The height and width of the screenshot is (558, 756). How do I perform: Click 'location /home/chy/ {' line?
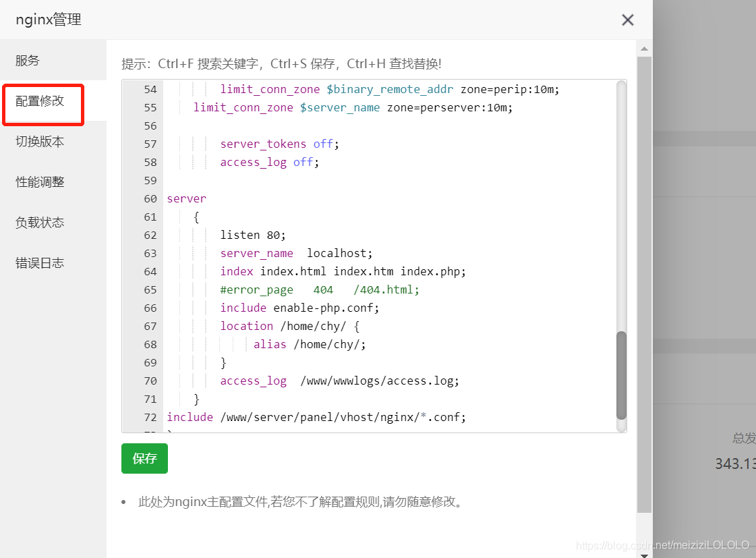tap(290, 326)
